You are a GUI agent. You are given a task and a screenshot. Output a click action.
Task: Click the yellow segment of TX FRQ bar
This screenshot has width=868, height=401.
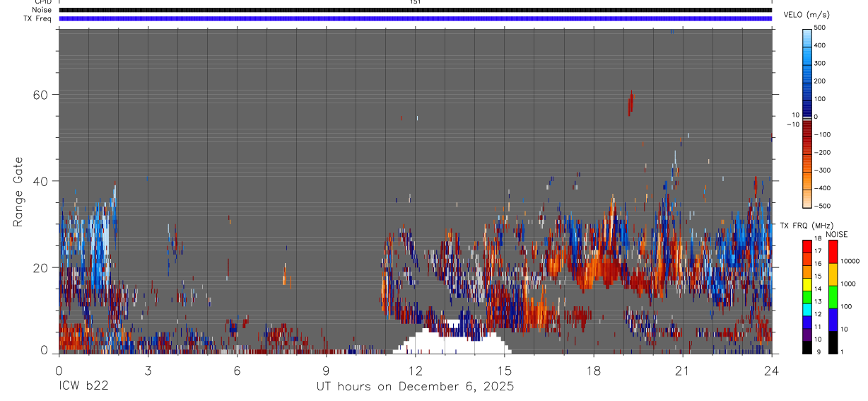807,284
